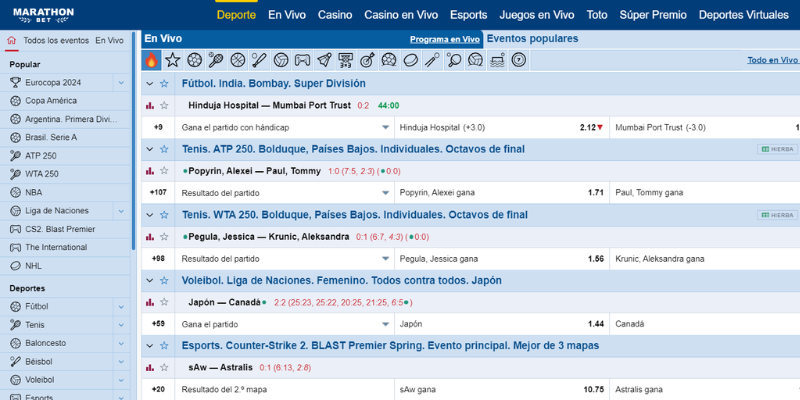The width and height of the screenshot is (800, 400).
Task: Collapse the Voleibol Liga de Naciones section
Action: pyautogui.click(x=149, y=280)
